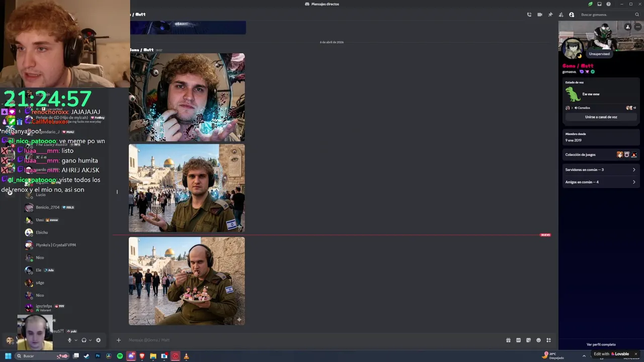
Task: Open the apps launcher icon in the message bar
Action: point(548,340)
